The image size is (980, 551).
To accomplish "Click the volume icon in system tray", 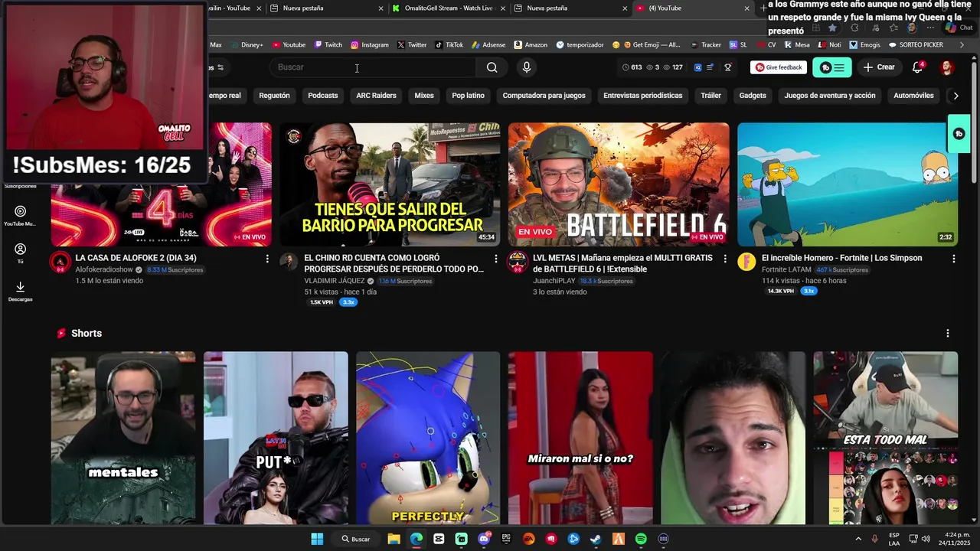I will point(926,539).
